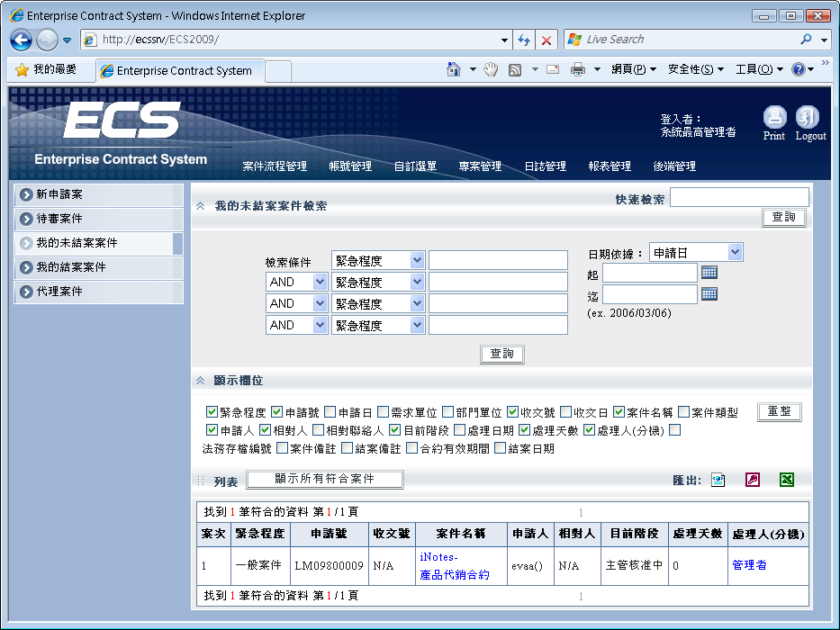Enable 申請日 column checkbox
Image resolution: width=840 pixels, height=630 pixels.
pyautogui.click(x=330, y=411)
